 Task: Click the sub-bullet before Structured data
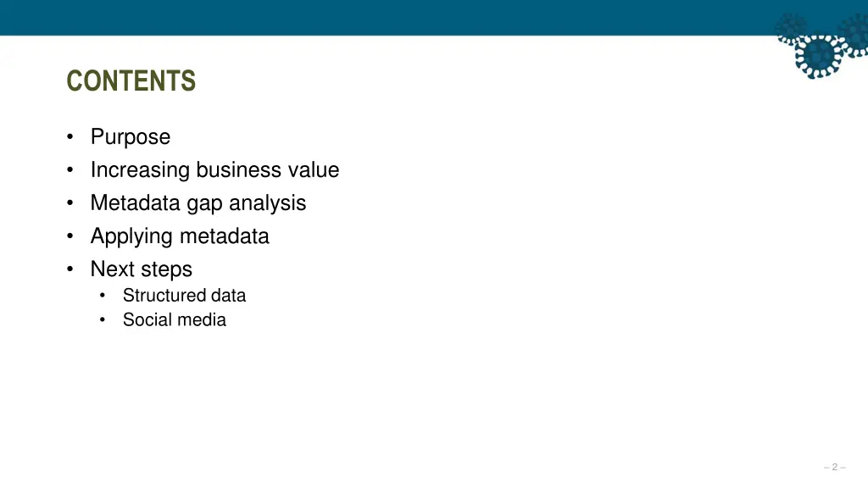(x=103, y=296)
